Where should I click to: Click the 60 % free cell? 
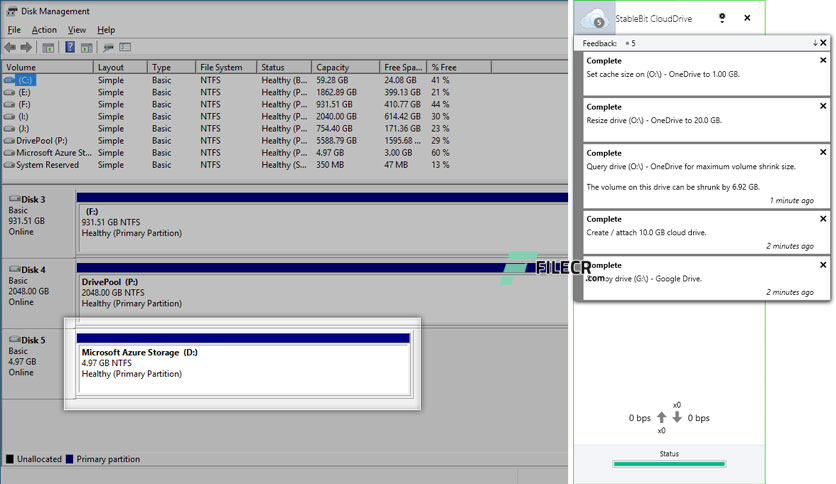[440, 152]
